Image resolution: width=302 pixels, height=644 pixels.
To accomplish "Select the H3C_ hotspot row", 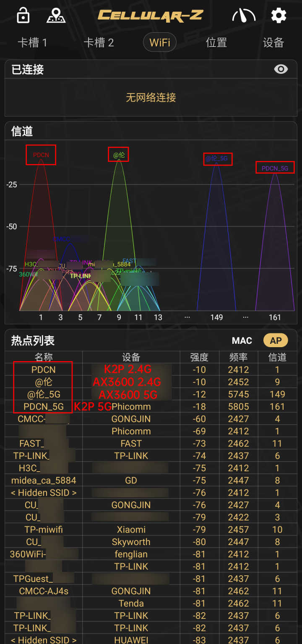I will pos(151,468).
